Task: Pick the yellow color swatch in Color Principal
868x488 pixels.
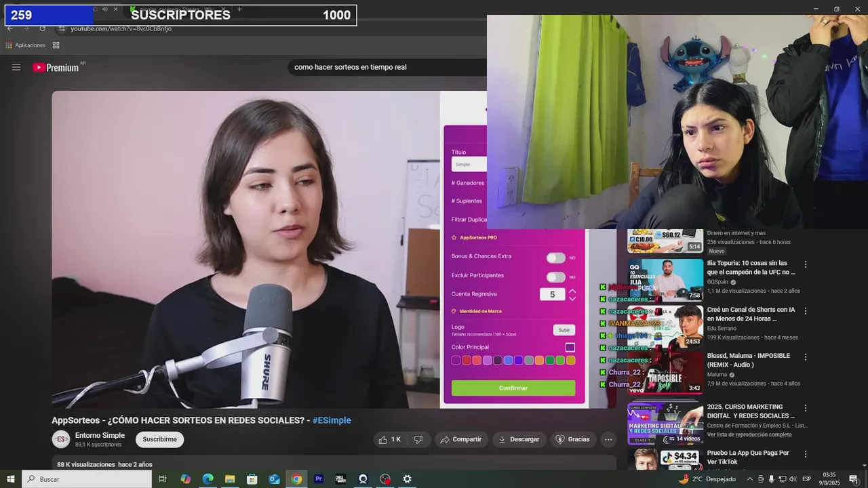Action: pyautogui.click(x=571, y=361)
